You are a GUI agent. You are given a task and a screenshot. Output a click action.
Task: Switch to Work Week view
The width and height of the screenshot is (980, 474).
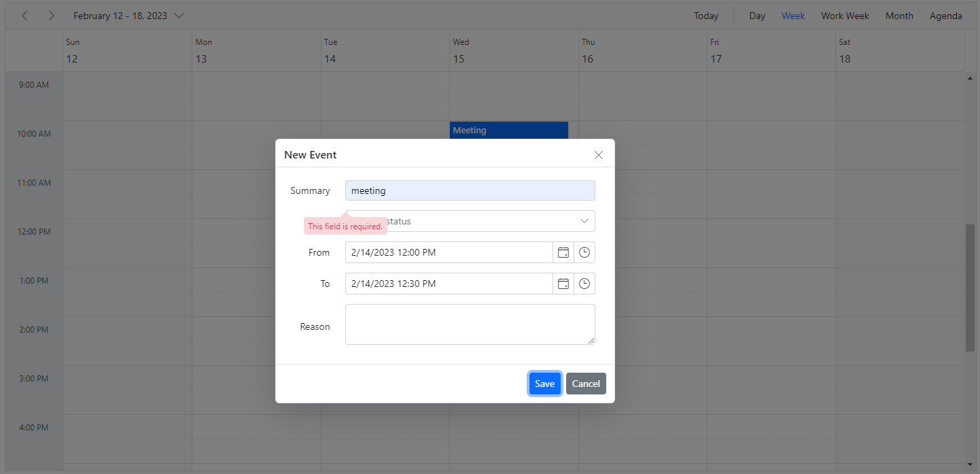point(845,16)
